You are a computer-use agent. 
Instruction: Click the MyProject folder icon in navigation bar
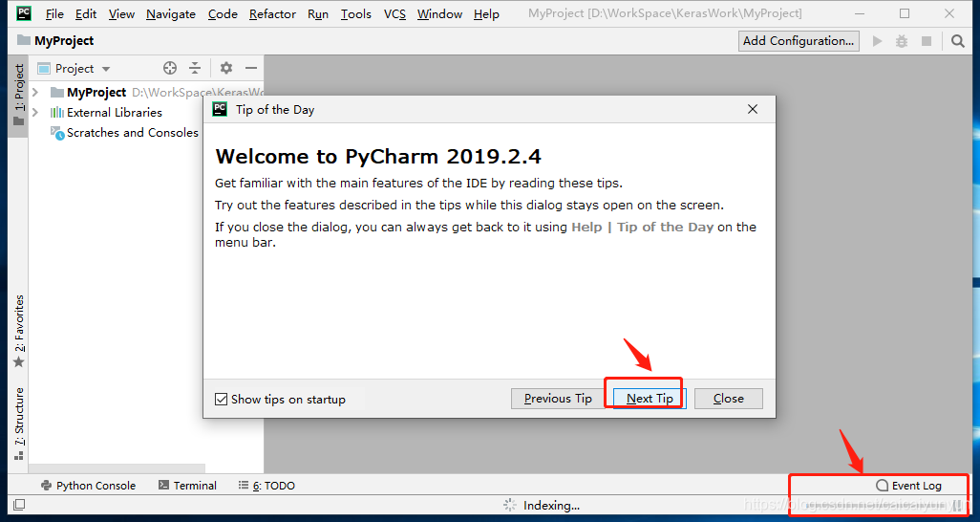(x=24, y=40)
